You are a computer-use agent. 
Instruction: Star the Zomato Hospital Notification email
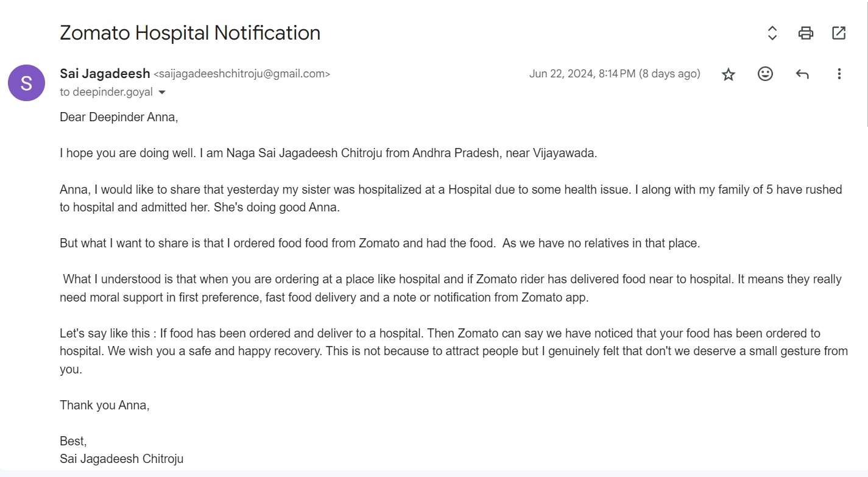point(729,74)
